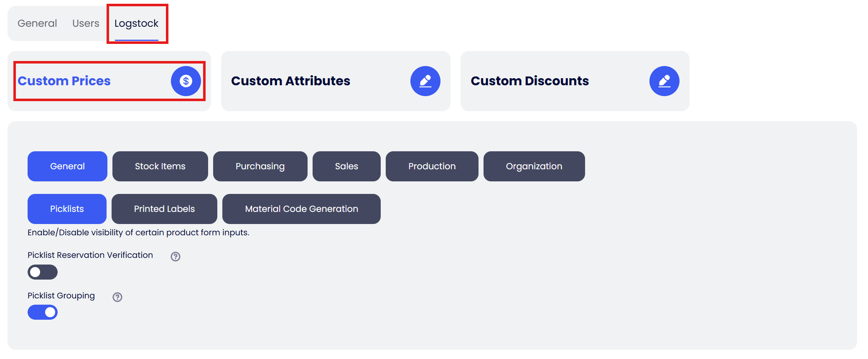Show the Production settings section
The image size is (868, 359).
[432, 166]
